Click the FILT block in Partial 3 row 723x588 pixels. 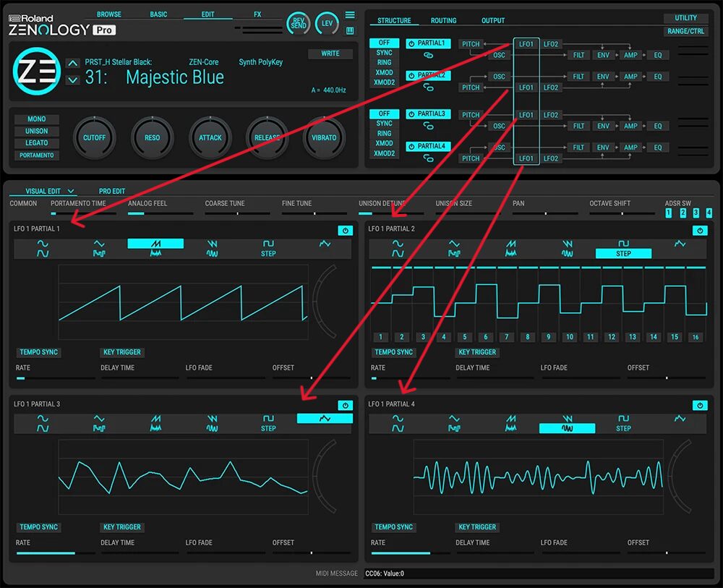(x=578, y=126)
